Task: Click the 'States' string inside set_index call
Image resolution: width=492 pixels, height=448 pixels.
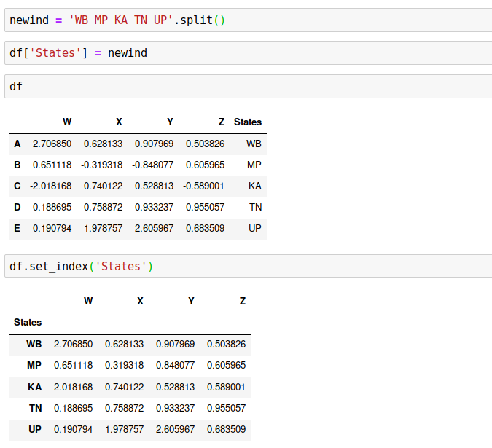Action: coord(121,267)
